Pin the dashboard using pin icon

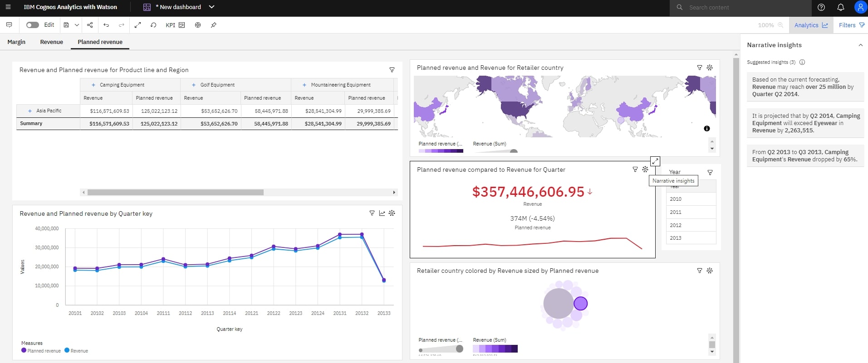(x=213, y=25)
